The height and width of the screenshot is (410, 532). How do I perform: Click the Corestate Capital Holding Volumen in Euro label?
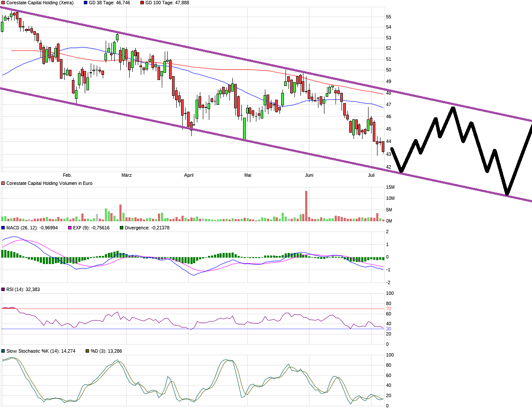49,183
